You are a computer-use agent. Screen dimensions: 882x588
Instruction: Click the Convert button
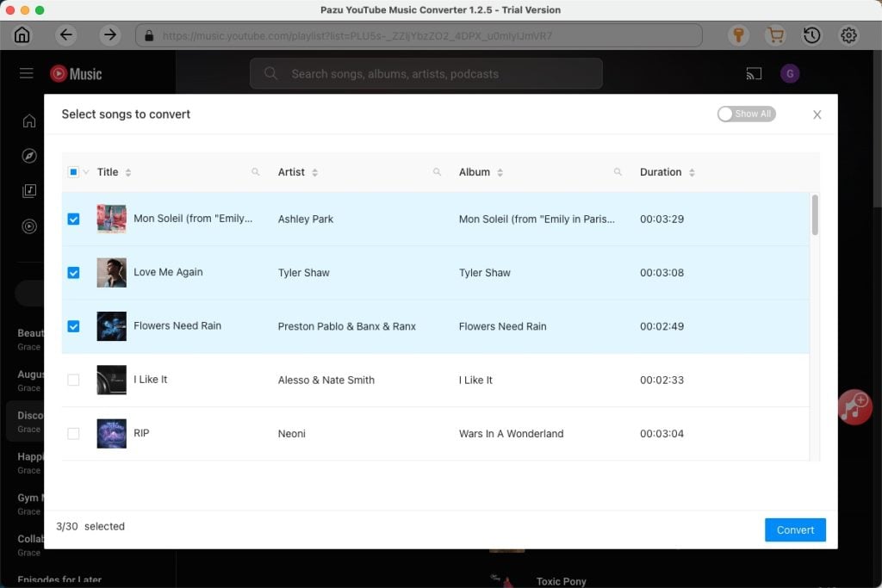(x=794, y=529)
